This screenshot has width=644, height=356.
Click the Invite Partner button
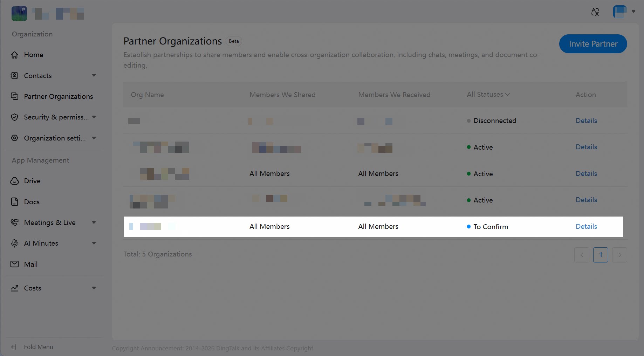click(x=593, y=44)
